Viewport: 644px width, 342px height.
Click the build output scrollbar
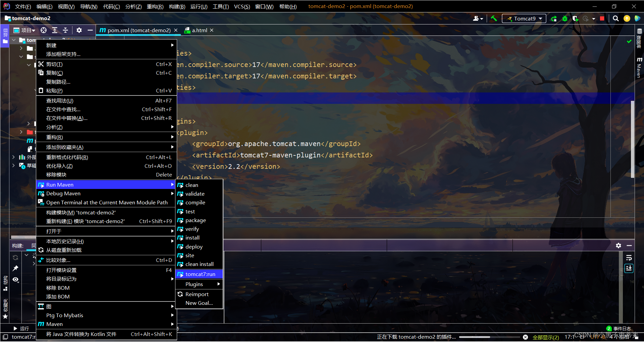point(621,287)
